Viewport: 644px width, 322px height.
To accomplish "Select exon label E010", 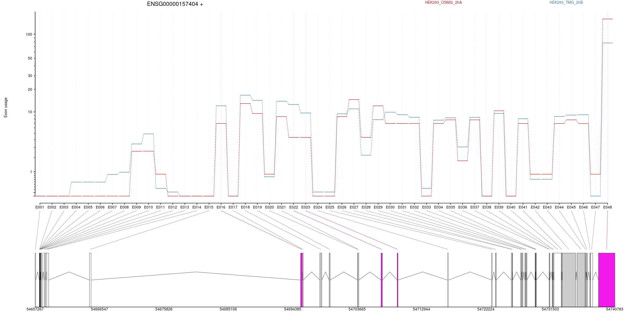I will tap(148, 207).
